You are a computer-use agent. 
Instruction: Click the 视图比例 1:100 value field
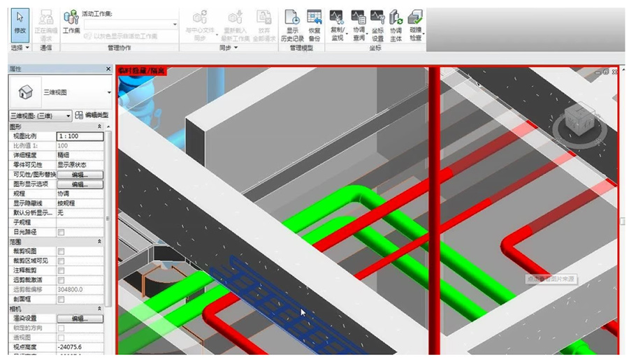point(79,136)
